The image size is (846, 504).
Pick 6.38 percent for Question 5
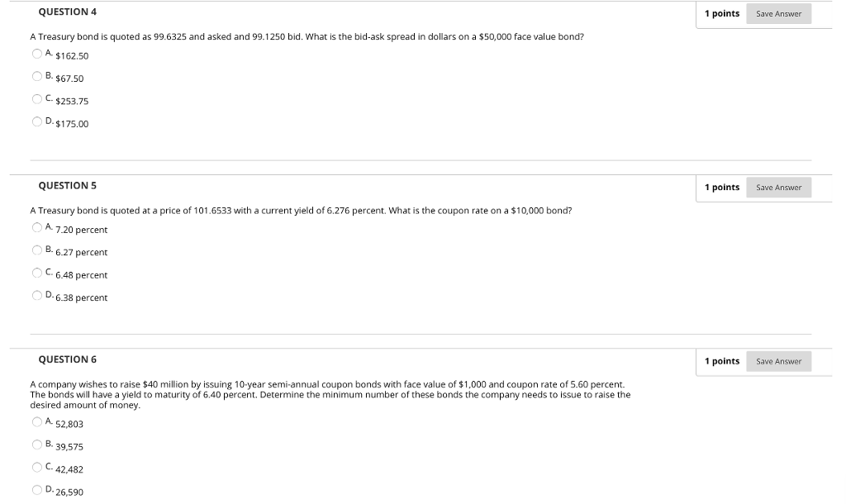[36, 295]
